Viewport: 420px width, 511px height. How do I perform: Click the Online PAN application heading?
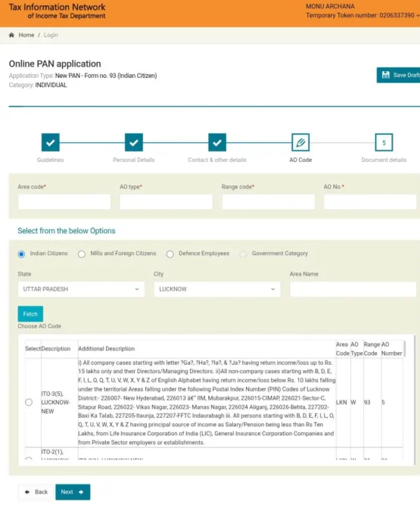54,64
